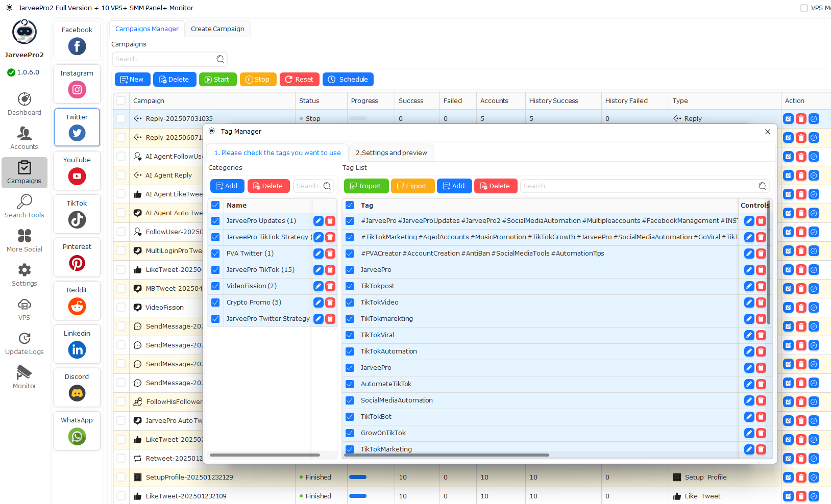Edit the JarveePro Updates (1) category
The height and width of the screenshot is (504, 831).
319,221
